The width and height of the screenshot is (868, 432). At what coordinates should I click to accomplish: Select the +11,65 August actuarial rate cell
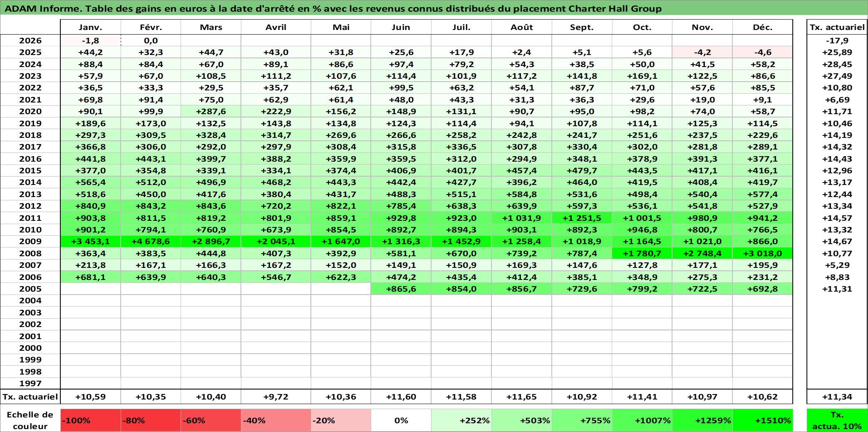coord(522,397)
